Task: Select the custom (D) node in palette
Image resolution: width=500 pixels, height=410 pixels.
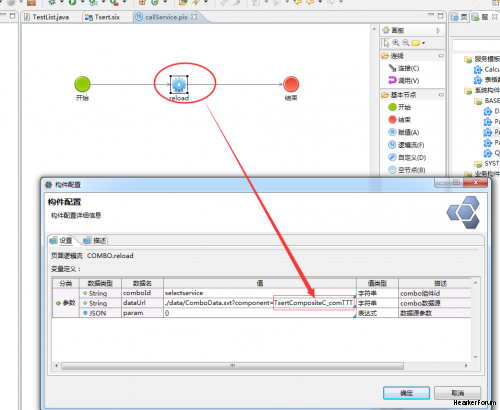Action: click(407, 157)
